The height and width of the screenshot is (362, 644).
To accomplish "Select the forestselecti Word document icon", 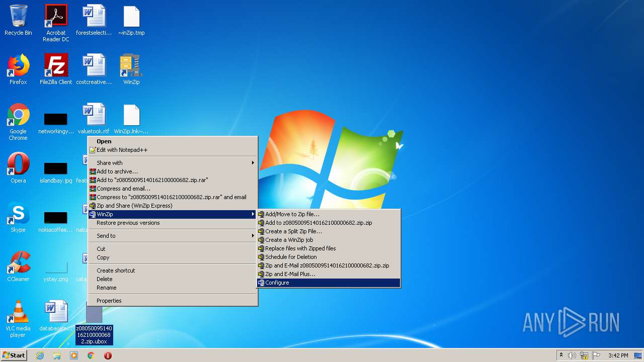I will pos(94,21).
